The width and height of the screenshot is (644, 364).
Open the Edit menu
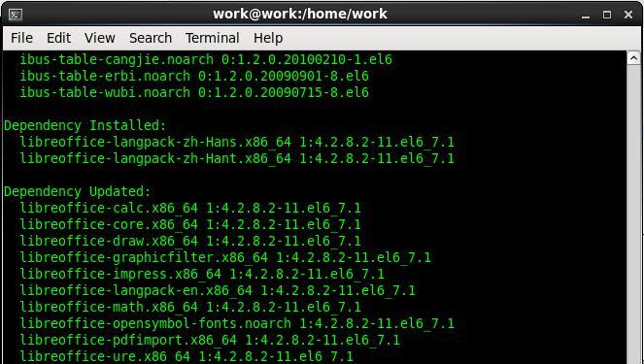tap(58, 38)
